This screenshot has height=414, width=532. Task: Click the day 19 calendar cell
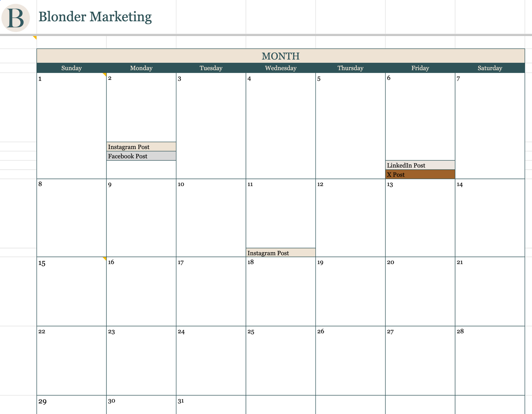pyautogui.click(x=350, y=291)
